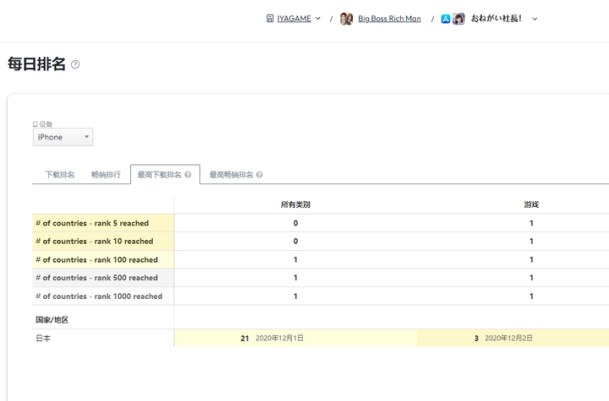Click the info icon on 最高畅销排名 tab
This screenshot has width=609, height=401.
(259, 175)
